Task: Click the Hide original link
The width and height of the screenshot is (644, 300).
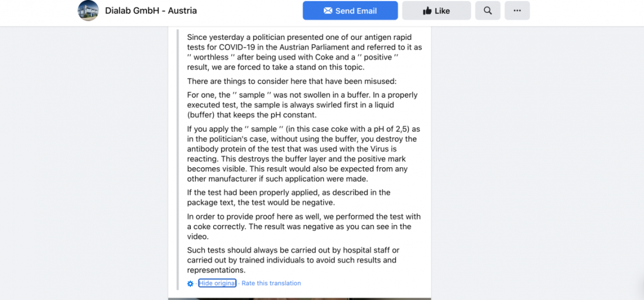Action: click(217, 283)
